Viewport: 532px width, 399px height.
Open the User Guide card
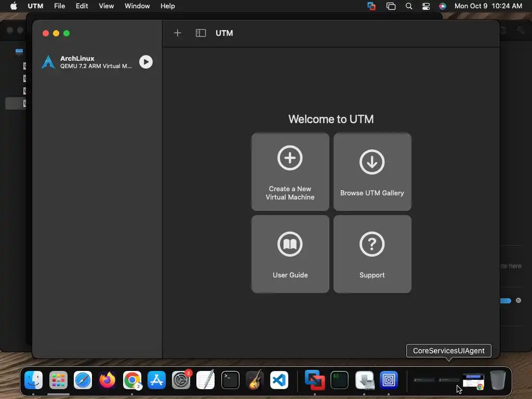click(x=290, y=254)
